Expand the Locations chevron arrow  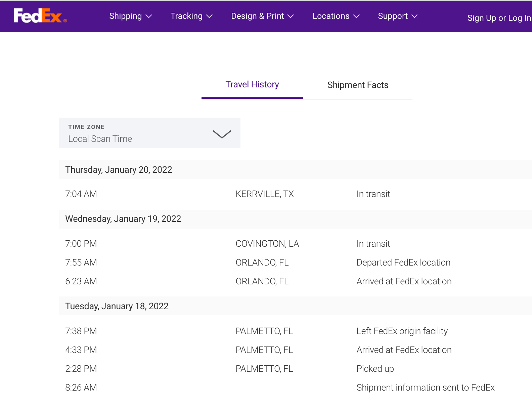tap(356, 16)
